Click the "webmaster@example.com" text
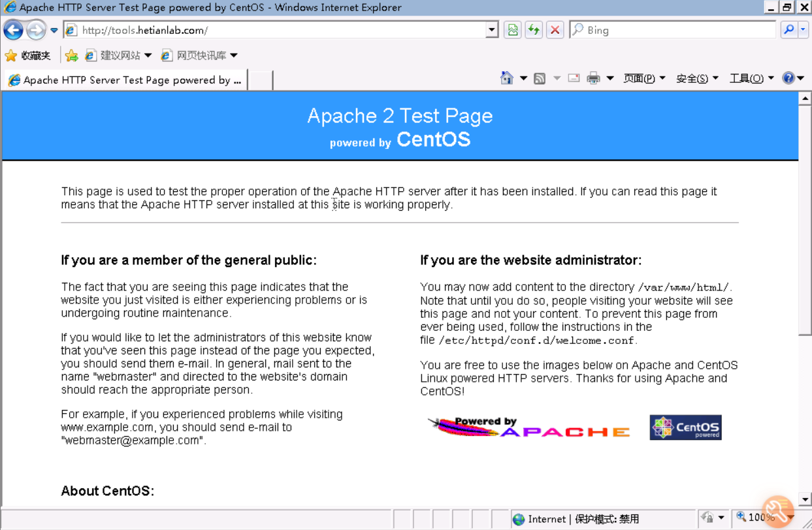 pos(133,441)
